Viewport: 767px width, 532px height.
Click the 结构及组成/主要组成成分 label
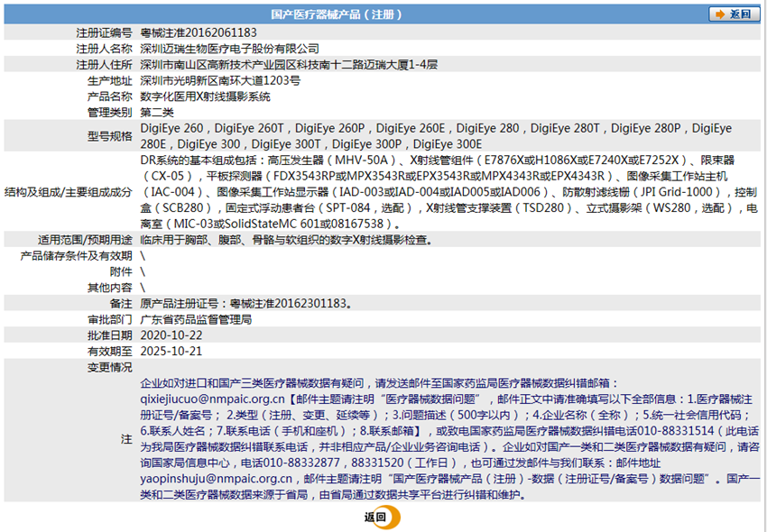point(69,192)
